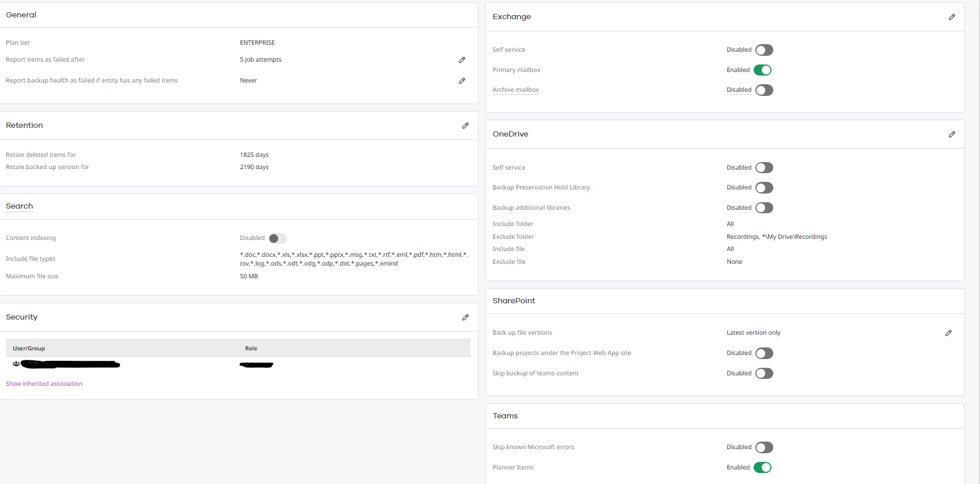Edit the Exchange section settings
The height and width of the screenshot is (484, 980).
(952, 17)
